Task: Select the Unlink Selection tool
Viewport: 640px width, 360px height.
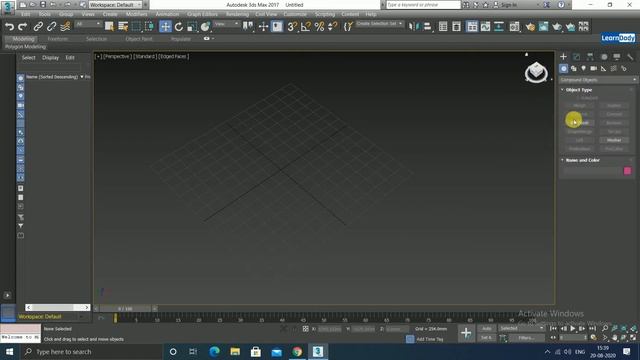Action: [51, 27]
